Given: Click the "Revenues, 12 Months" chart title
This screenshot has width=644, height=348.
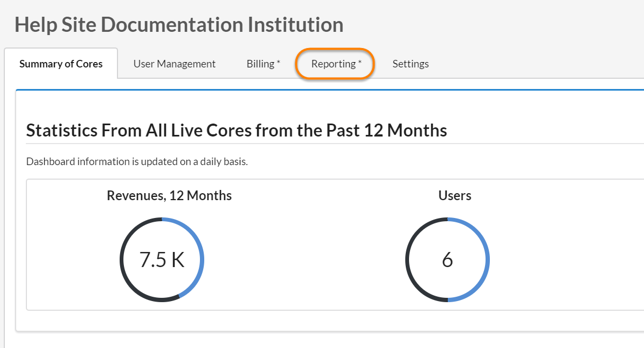Looking at the screenshot, I should (169, 195).
